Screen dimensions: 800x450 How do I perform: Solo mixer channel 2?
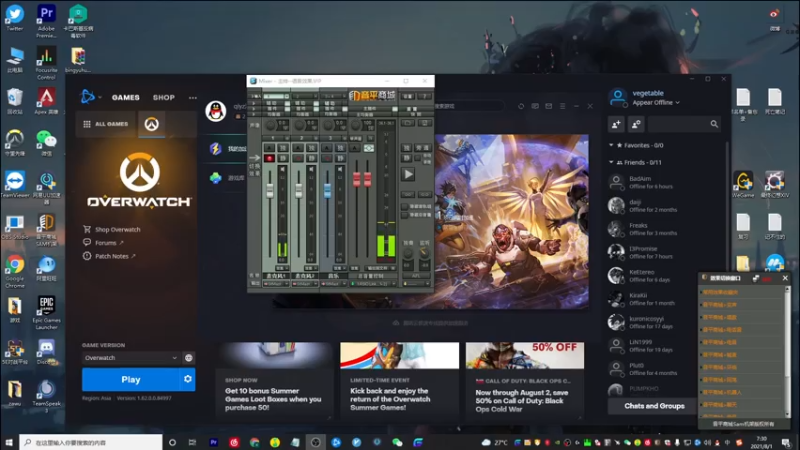(x=311, y=148)
